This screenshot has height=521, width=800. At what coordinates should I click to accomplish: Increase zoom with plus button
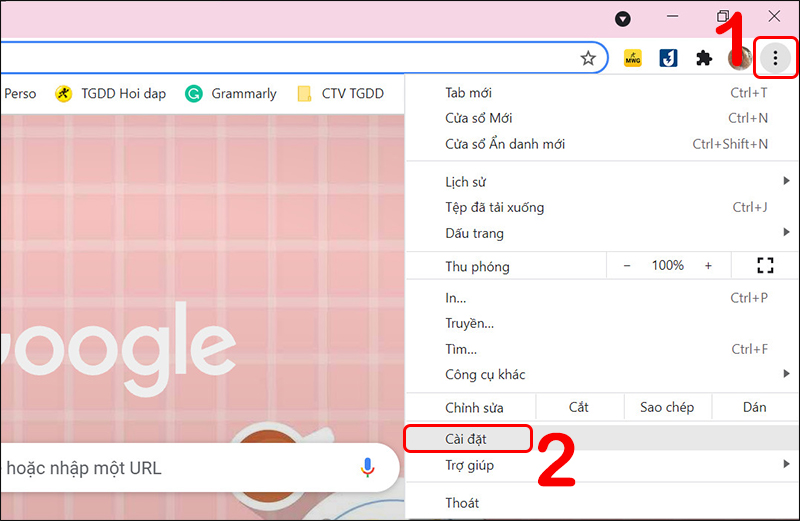tap(708, 266)
